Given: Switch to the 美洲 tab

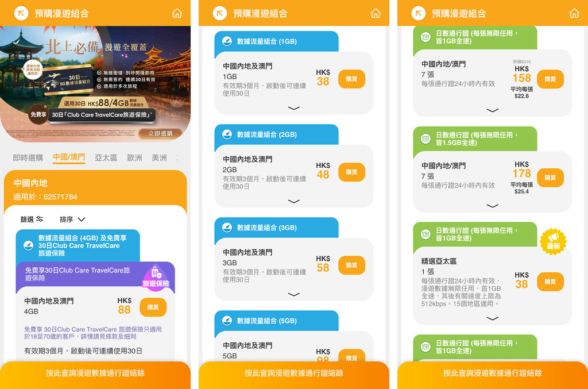Looking at the screenshot, I should pos(159,157).
